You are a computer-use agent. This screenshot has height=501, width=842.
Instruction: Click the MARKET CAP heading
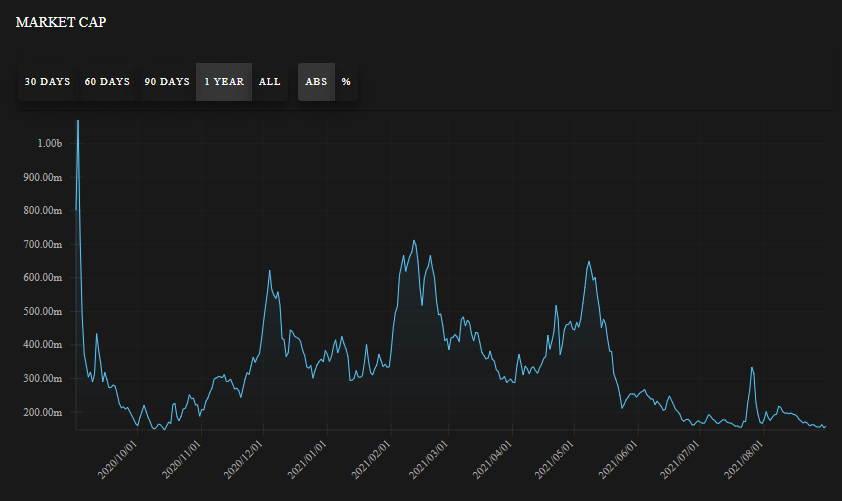click(x=61, y=22)
